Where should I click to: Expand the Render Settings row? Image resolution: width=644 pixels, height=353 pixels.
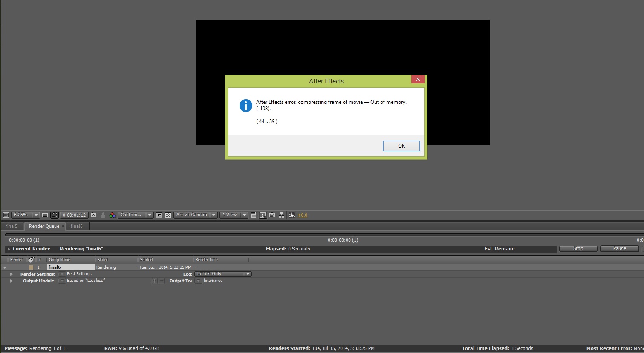coord(11,274)
